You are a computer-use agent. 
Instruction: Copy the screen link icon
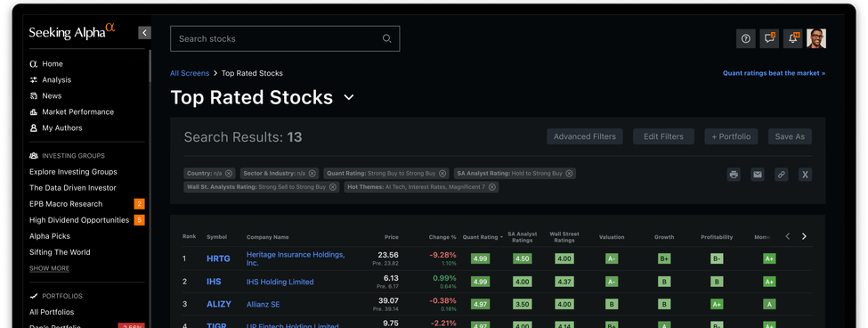(x=781, y=175)
